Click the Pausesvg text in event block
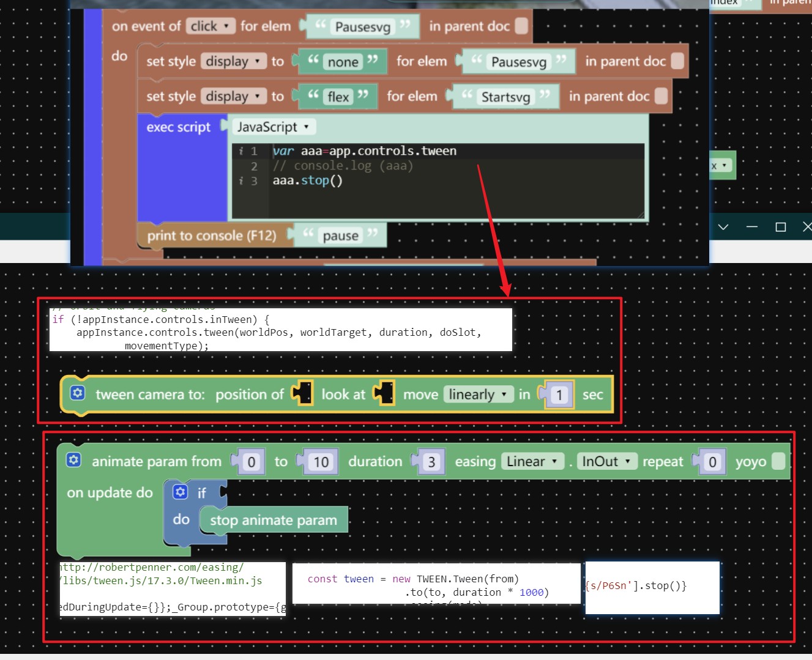 tap(362, 27)
